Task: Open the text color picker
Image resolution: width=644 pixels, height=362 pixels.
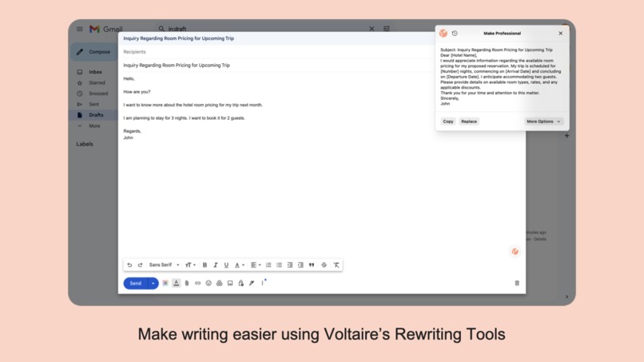Action: tap(239, 265)
